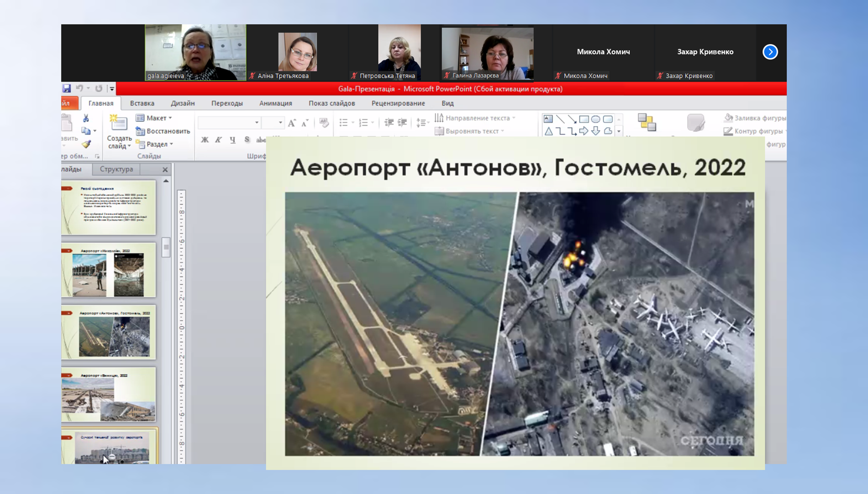Click the Восстановить reset button
Image resolution: width=868 pixels, height=494 pixels.
pos(163,131)
